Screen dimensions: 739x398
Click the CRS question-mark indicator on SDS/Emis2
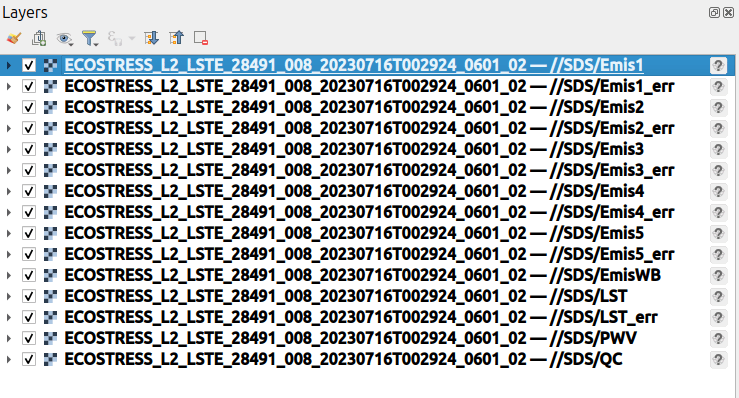click(718, 108)
